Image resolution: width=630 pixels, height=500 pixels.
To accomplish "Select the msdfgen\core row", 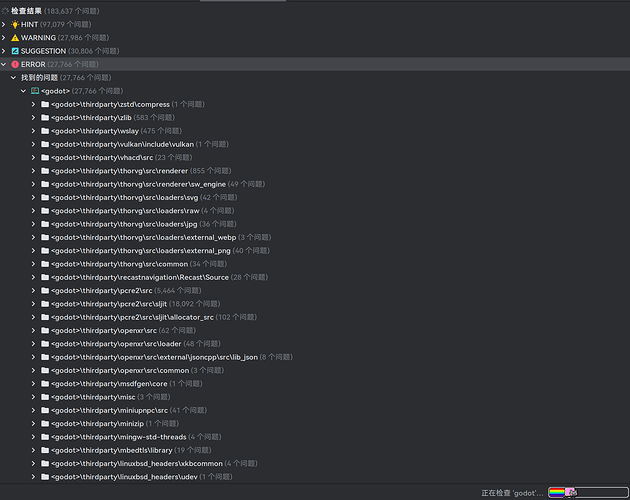I will point(315,383).
